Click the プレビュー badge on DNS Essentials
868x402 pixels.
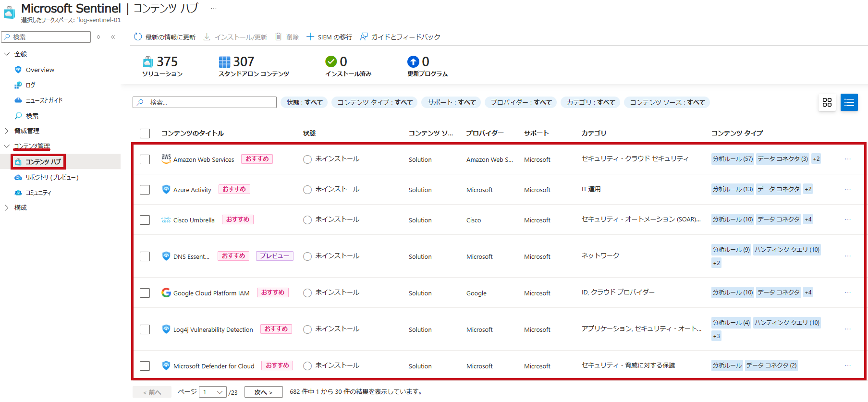click(x=274, y=256)
